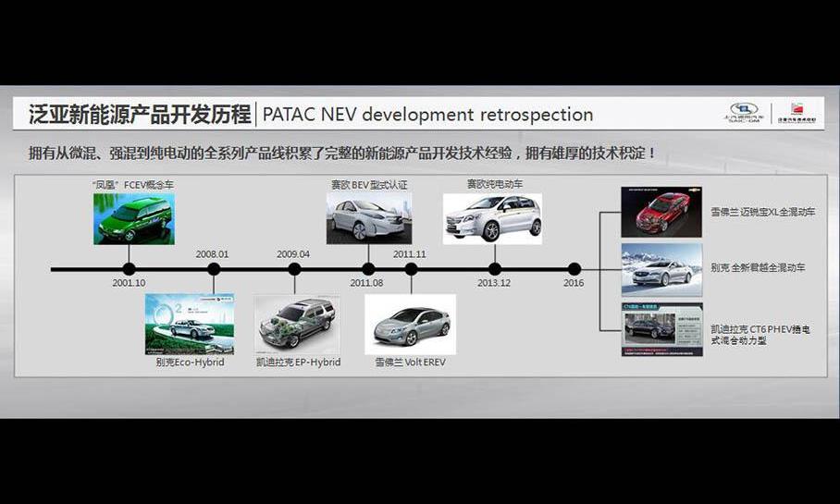Click the label "凯迪拉克 CT6 PHEV插电式混合动力型"
The height and width of the screenshot is (504, 840).
pyautogui.click(x=760, y=335)
